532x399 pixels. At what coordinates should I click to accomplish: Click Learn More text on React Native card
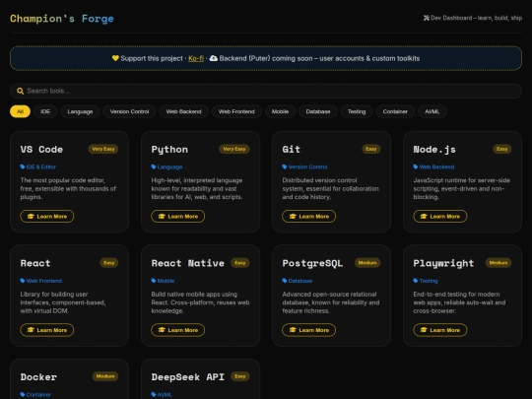tap(183, 330)
